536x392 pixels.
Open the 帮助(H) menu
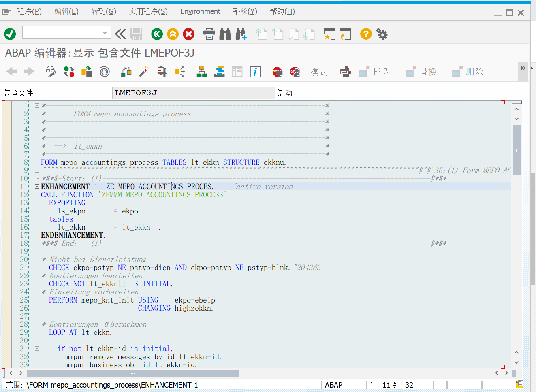click(282, 11)
